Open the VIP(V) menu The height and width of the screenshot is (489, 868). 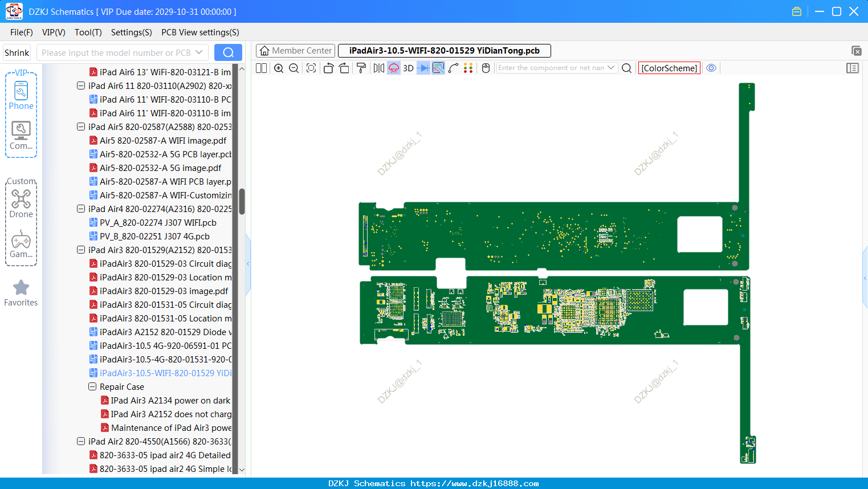coord(54,32)
